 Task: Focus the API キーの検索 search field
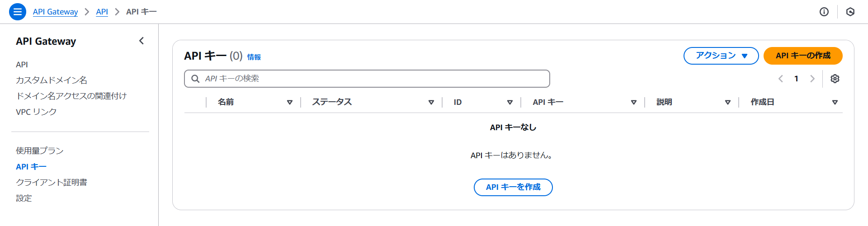point(375,79)
